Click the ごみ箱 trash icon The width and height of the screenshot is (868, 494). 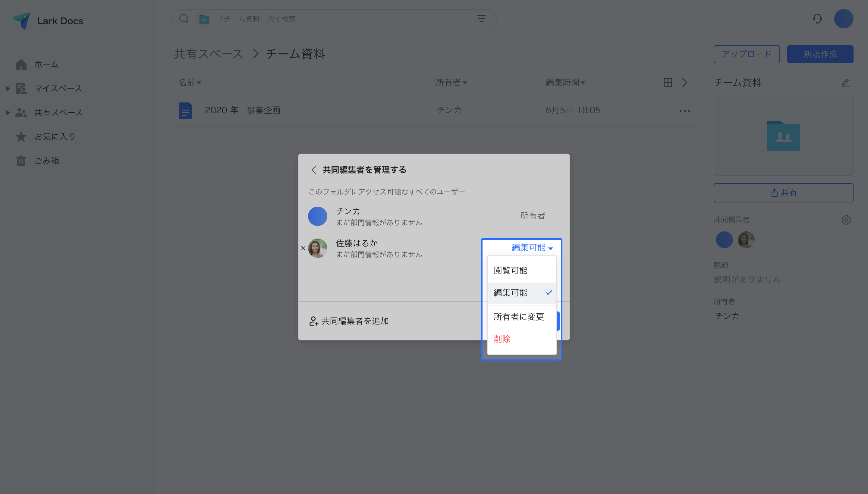click(21, 161)
